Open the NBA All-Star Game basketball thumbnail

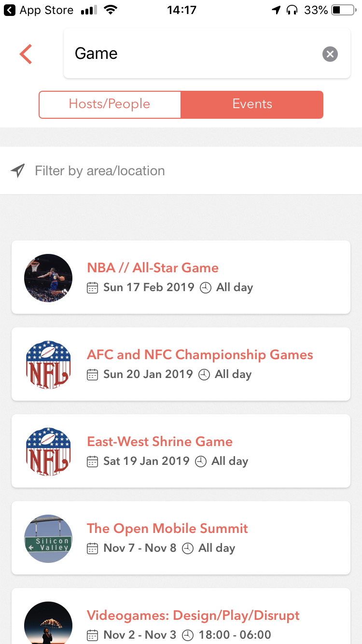[48, 278]
